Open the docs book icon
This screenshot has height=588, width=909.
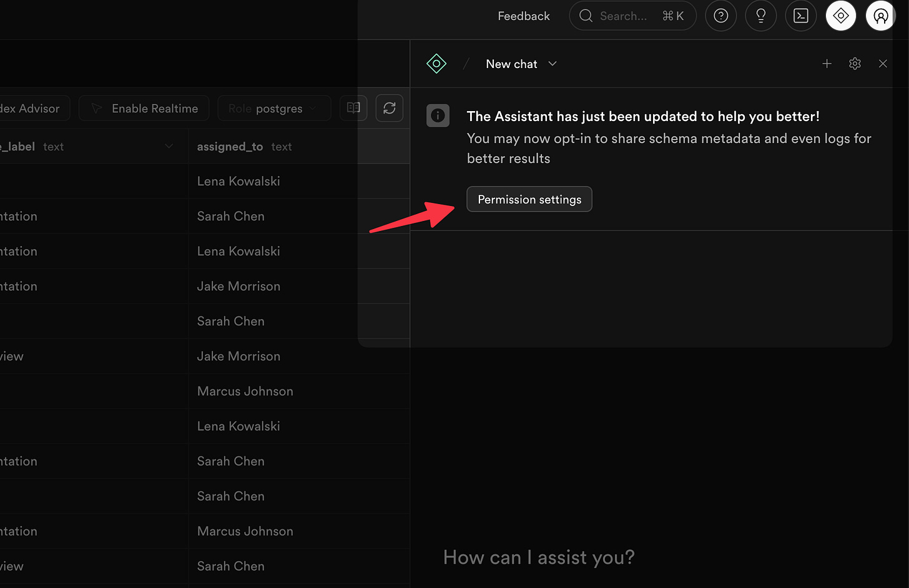353,108
